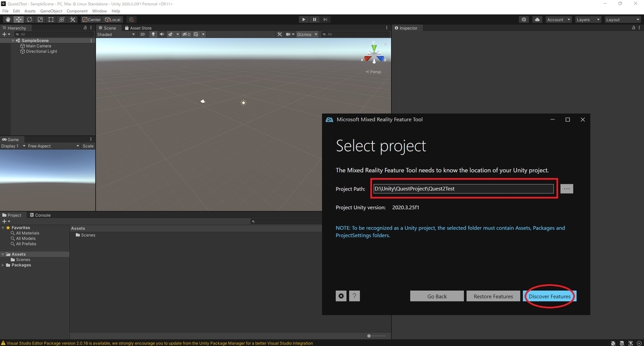Click the Go Back button

tap(437, 296)
